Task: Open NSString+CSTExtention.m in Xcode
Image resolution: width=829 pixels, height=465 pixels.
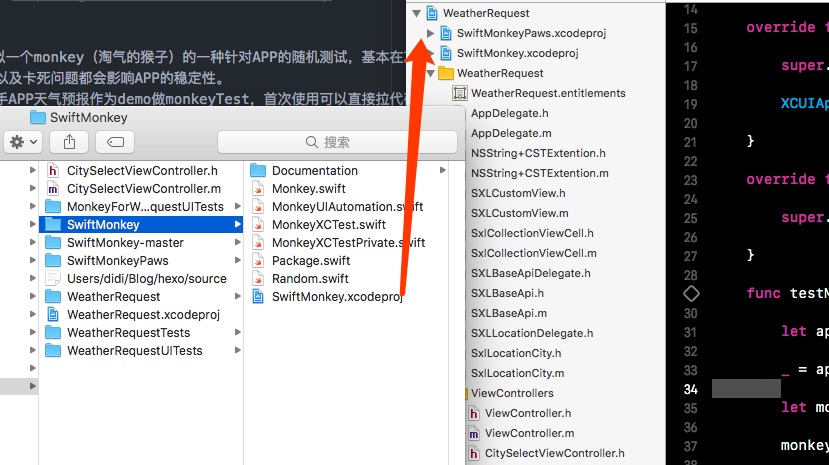Action: [x=540, y=173]
